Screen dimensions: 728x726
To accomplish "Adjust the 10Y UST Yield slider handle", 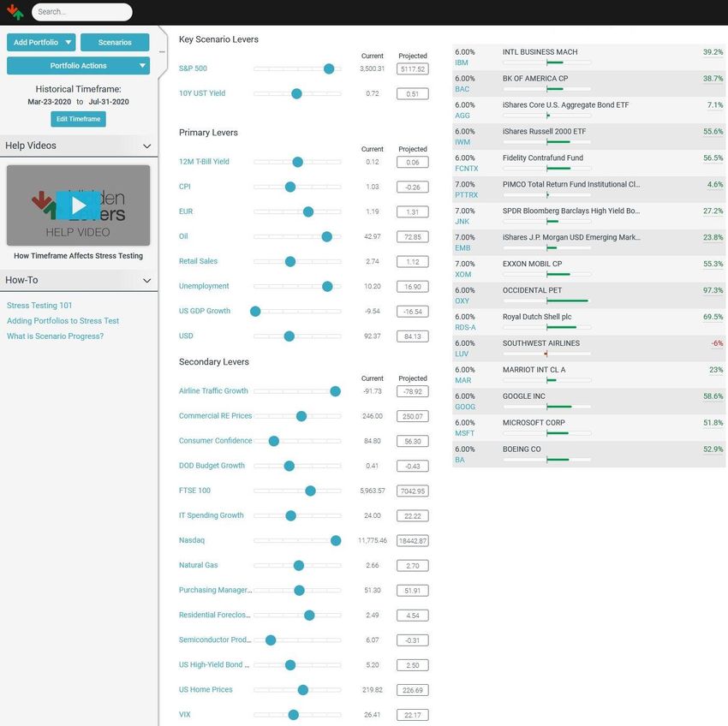I will [296, 94].
